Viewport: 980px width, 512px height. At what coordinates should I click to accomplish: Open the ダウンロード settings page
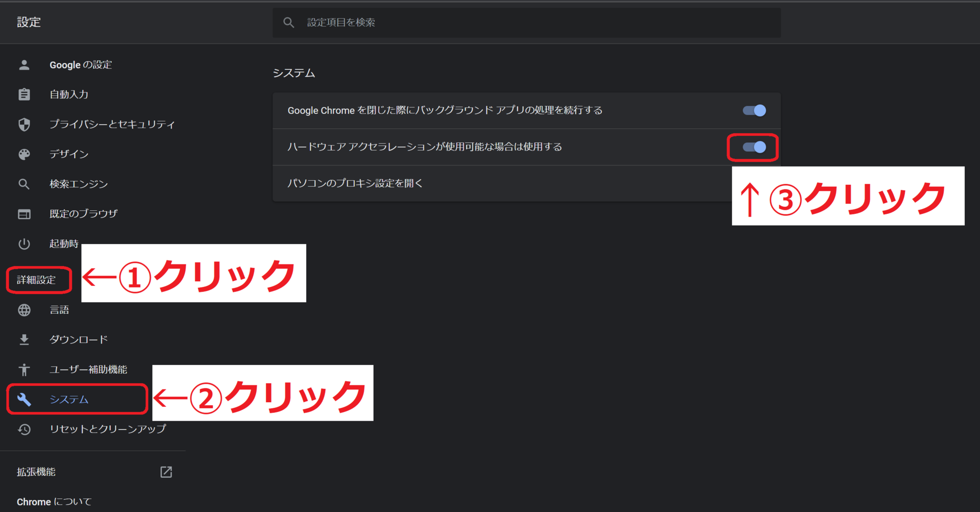pyautogui.click(x=79, y=339)
